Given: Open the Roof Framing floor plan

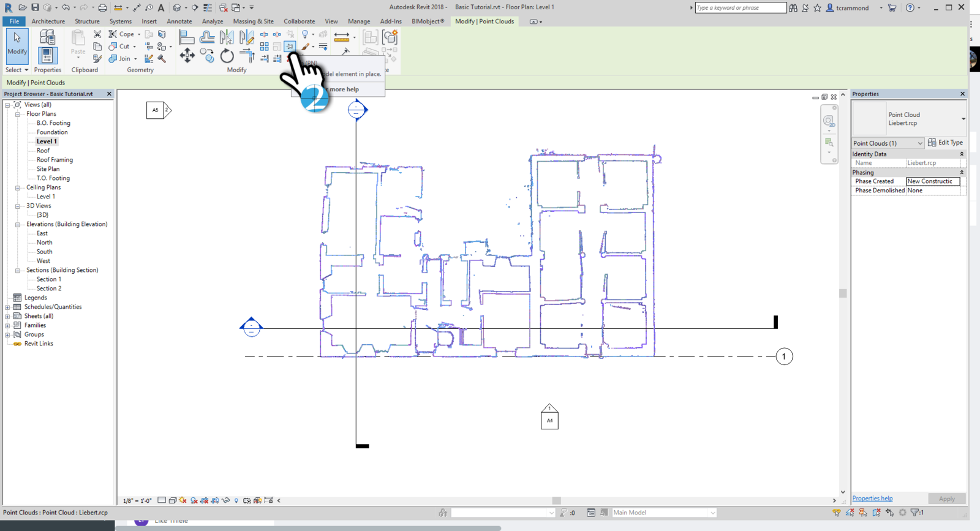Looking at the screenshot, I should tap(55, 160).
